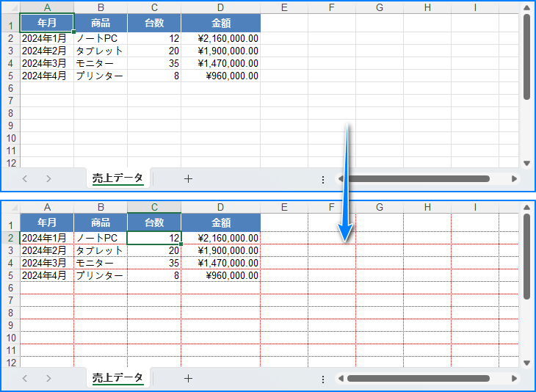Click horizontal scrollbar thumb in bottom window
This screenshot has height=392, width=536.
[419, 378]
